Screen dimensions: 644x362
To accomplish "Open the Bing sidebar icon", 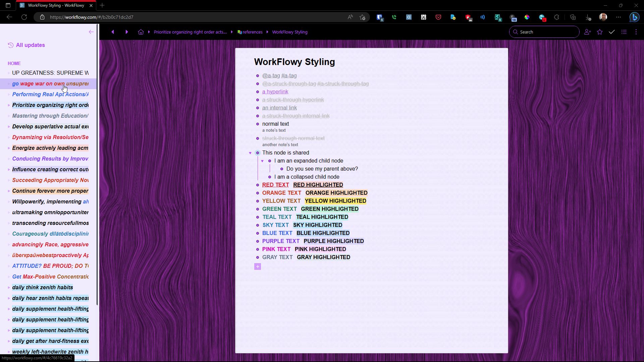I will point(634,17).
